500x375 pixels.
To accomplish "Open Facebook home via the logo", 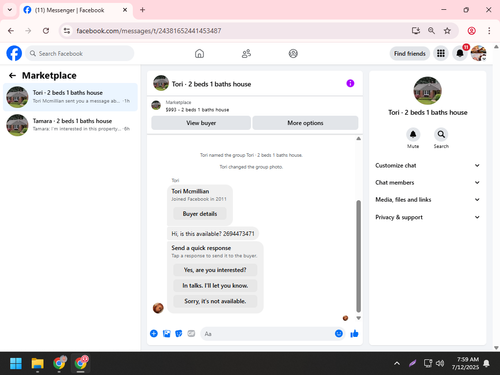I will (x=14, y=53).
